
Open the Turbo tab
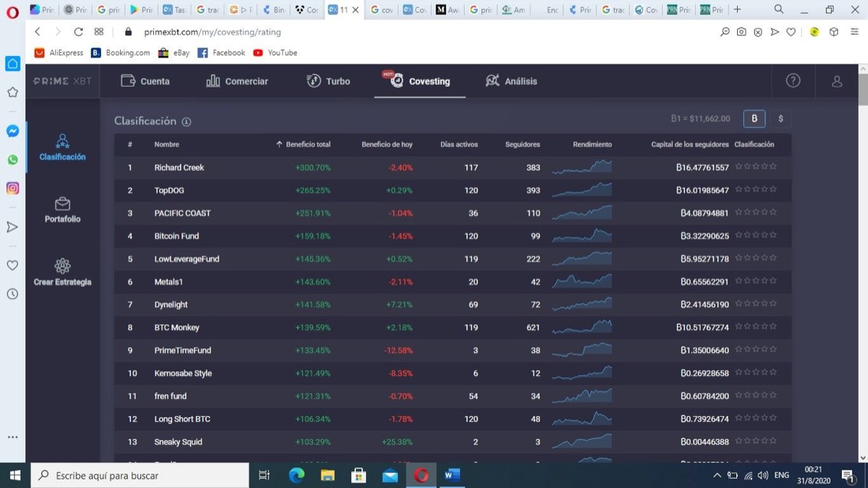click(328, 81)
